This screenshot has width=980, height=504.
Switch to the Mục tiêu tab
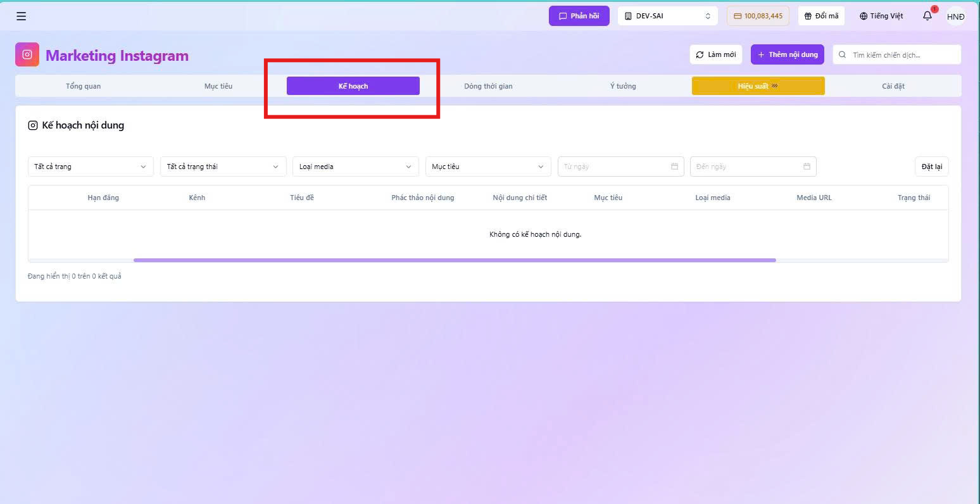click(218, 86)
